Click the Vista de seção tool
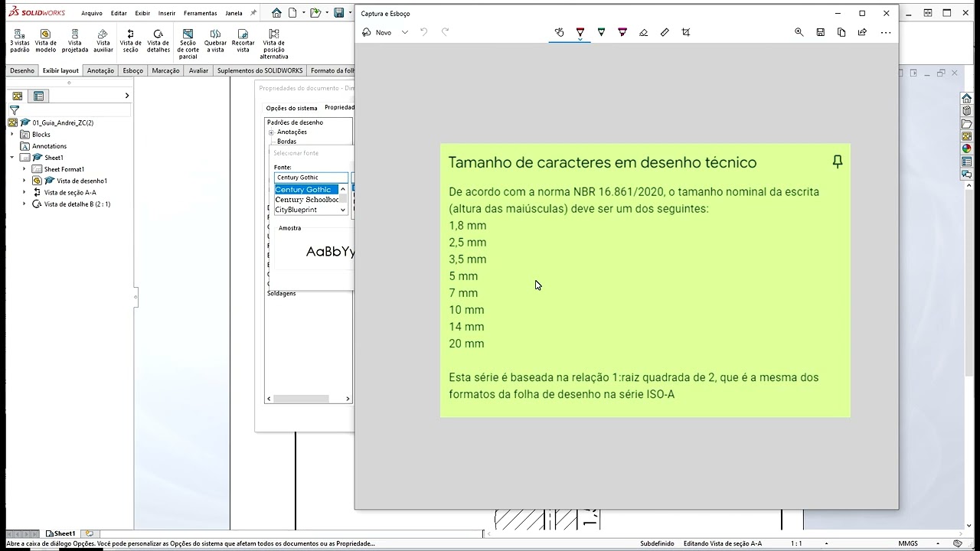The image size is (980, 551). pyautogui.click(x=131, y=41)
